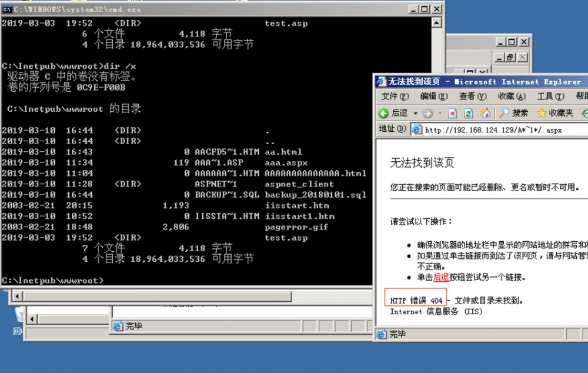Click the cmd horizontal scrollbar thumb
The height and width of the screenshot is (373, 588).
tap(157, 297)
